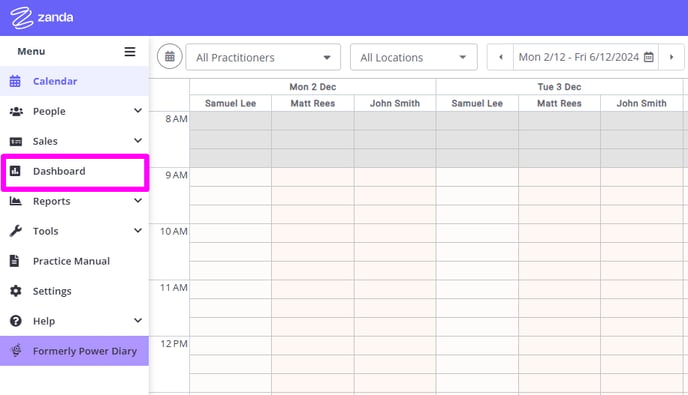Expand the Reports submenu chevron
The image size is (688, 395).
point(138,201)
